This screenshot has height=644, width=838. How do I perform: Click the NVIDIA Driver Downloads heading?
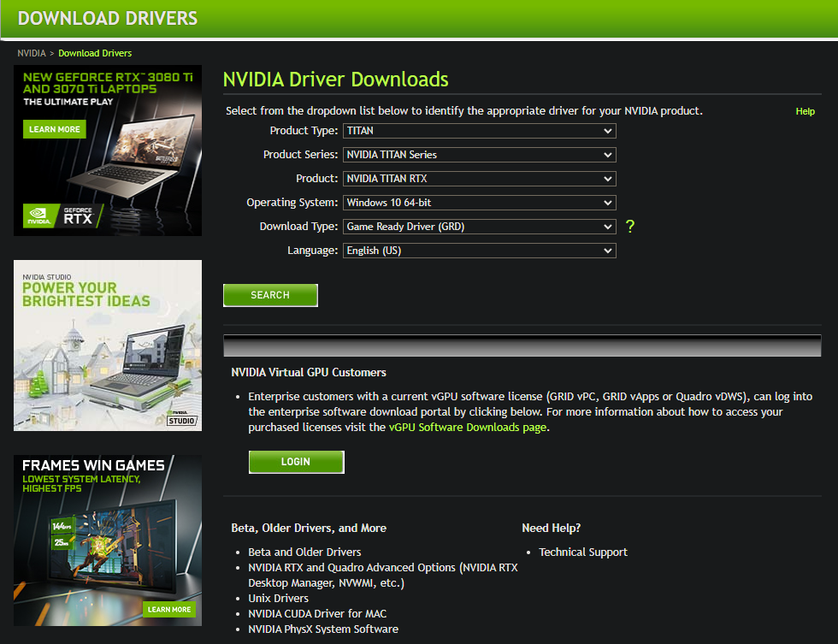(x=335, y=79)
